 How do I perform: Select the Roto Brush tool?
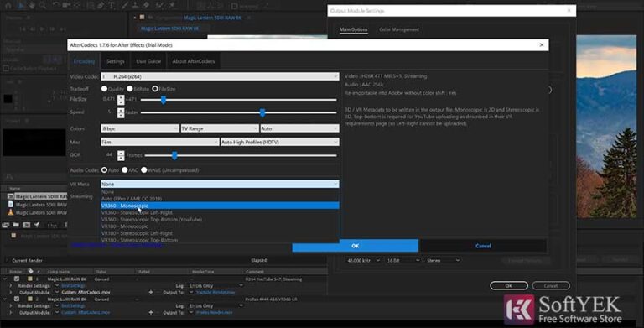pyautogui.click(x=160, y=5)
